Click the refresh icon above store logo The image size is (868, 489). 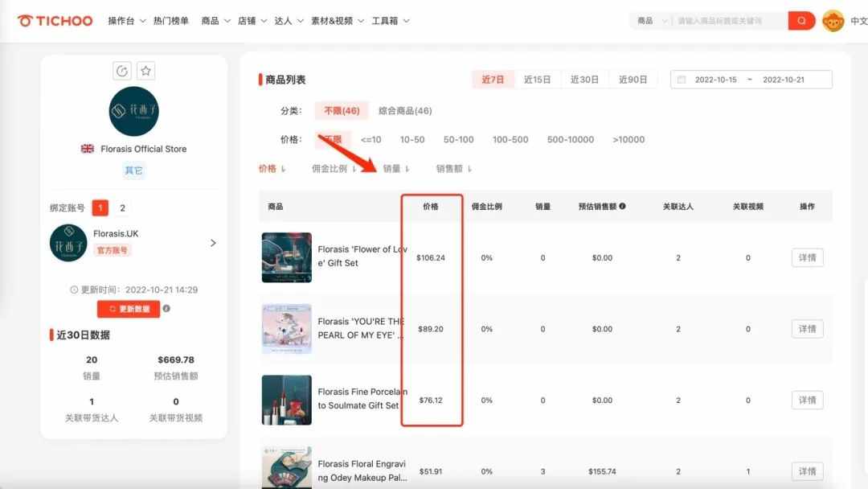click(122, 71)
